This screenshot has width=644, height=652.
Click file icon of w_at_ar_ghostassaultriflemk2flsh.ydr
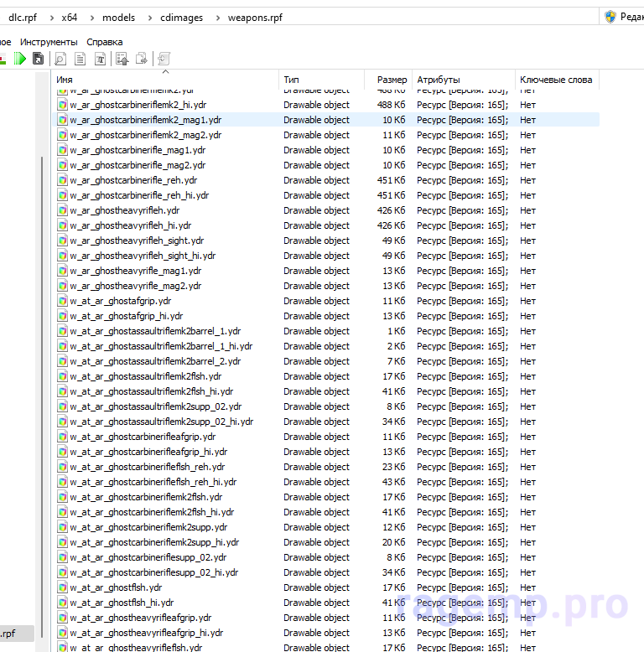pyautogui.click(x=62, y=376)
